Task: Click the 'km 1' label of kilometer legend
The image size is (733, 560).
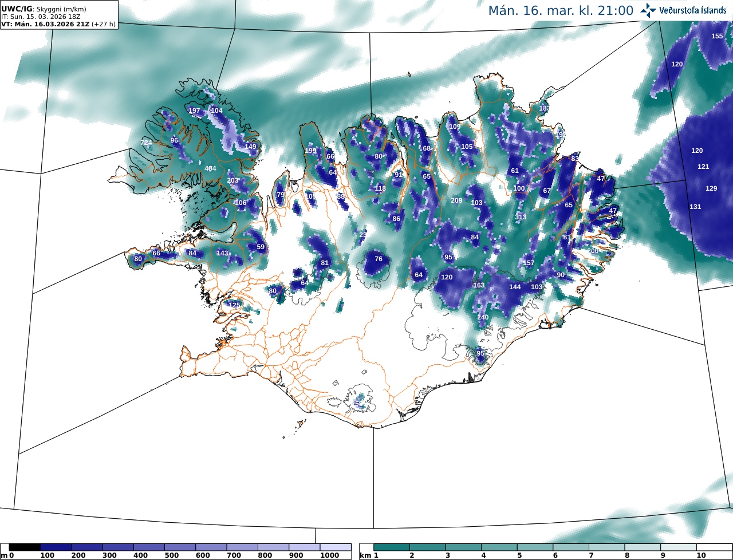Action: (369, 555)
